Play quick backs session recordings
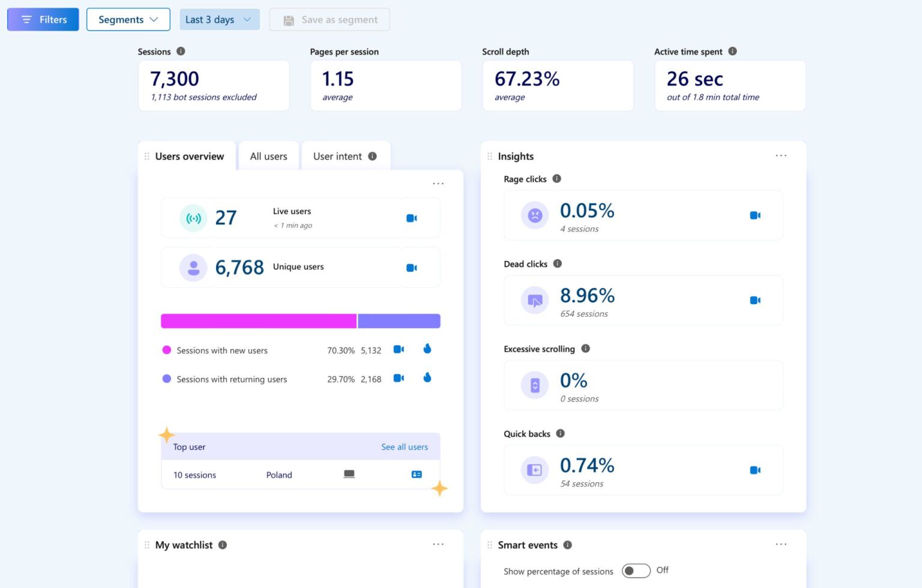922x588 pixels. [x=755, y=470]
